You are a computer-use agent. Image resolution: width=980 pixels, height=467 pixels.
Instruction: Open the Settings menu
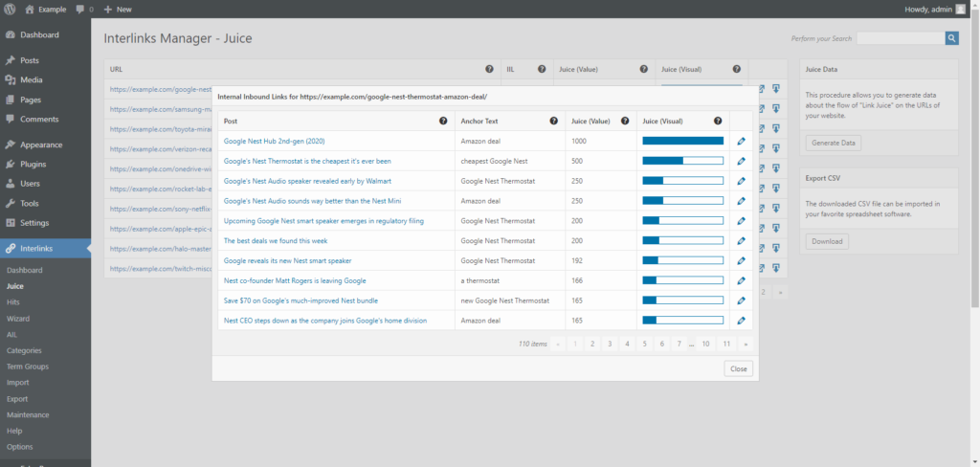[x=34, y=223]
